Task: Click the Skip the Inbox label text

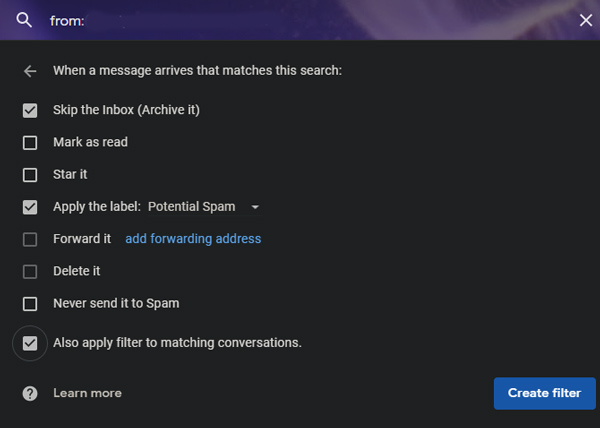Action: click(126, 110)
